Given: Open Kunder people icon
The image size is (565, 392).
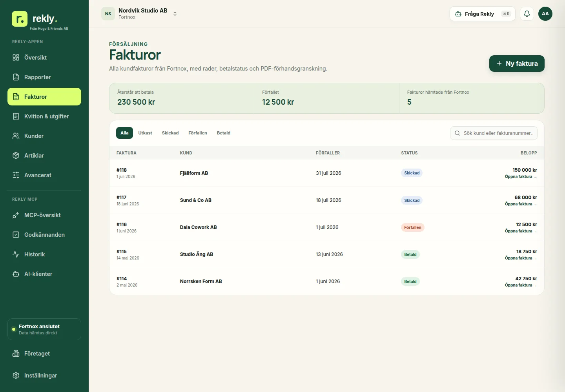Looking at the screenshot, I should 16,136.
